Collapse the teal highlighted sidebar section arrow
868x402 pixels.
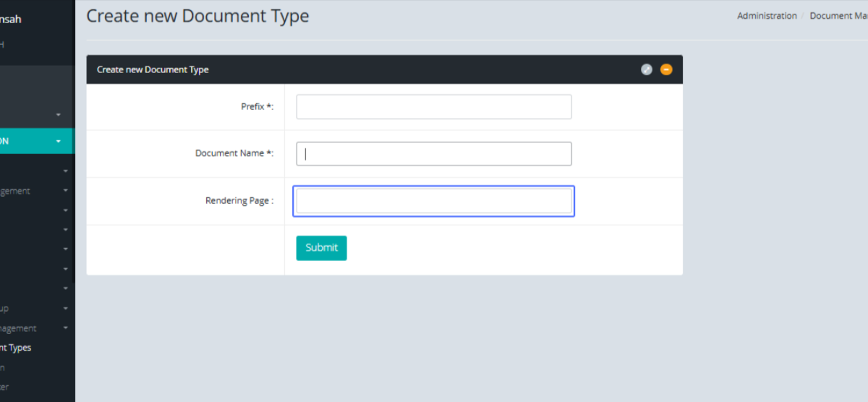pyautogui.click(x=59, y=141)
